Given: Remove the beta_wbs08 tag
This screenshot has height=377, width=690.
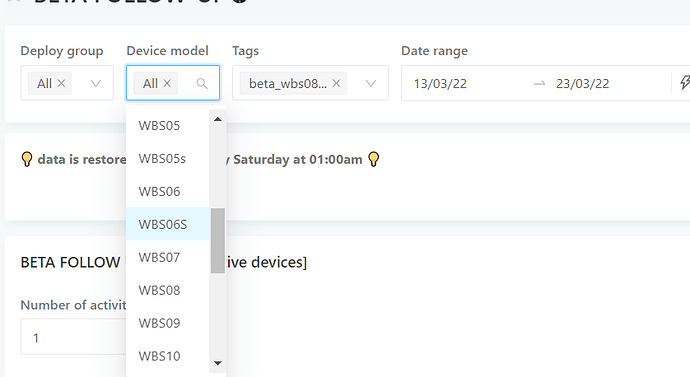Looking at the screenshot, I should coord(336,83).
